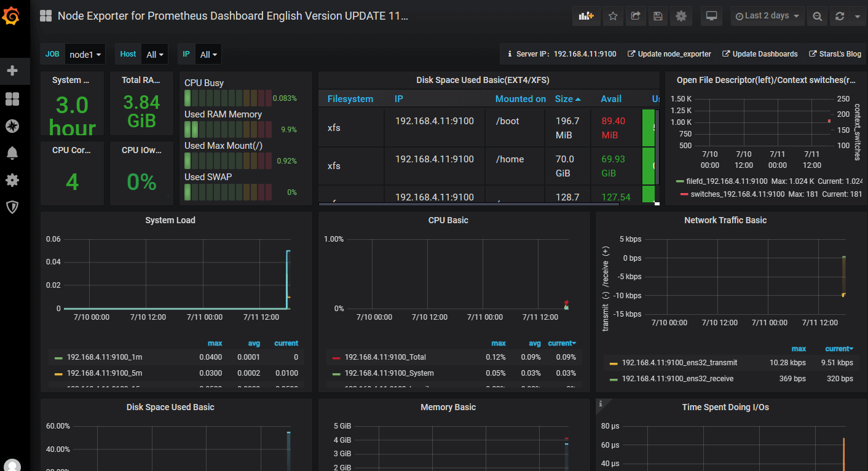Toggle the switches_192.168.4.11:9100 series
This screenshot has height=471, width=868.
pyautogui.click(x=738, y=194)
